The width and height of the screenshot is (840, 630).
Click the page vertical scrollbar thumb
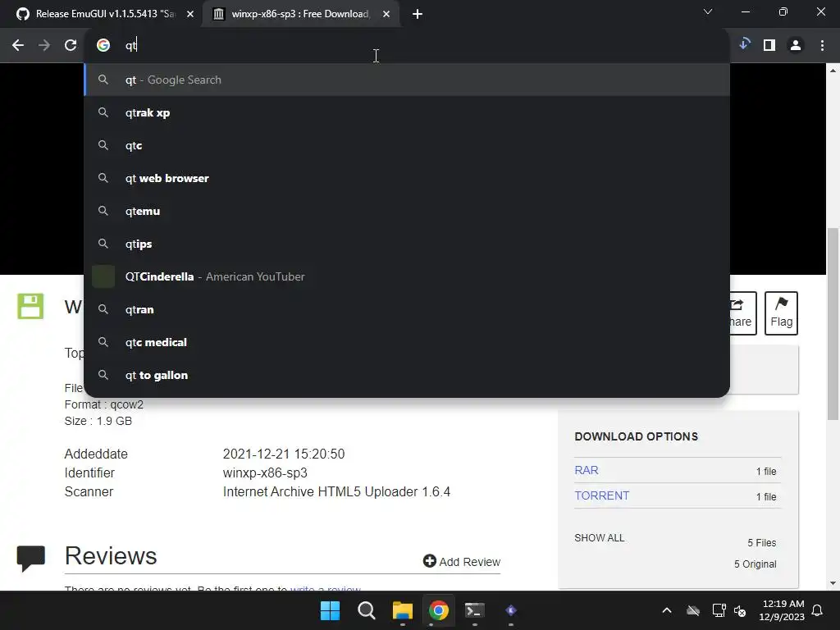pos(833,324)
